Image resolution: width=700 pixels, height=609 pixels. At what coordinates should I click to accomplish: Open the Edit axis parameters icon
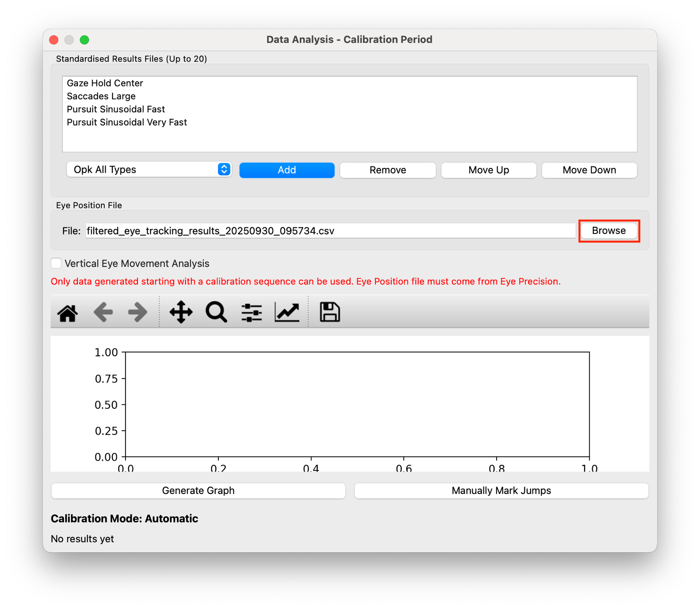click(287, 313)
